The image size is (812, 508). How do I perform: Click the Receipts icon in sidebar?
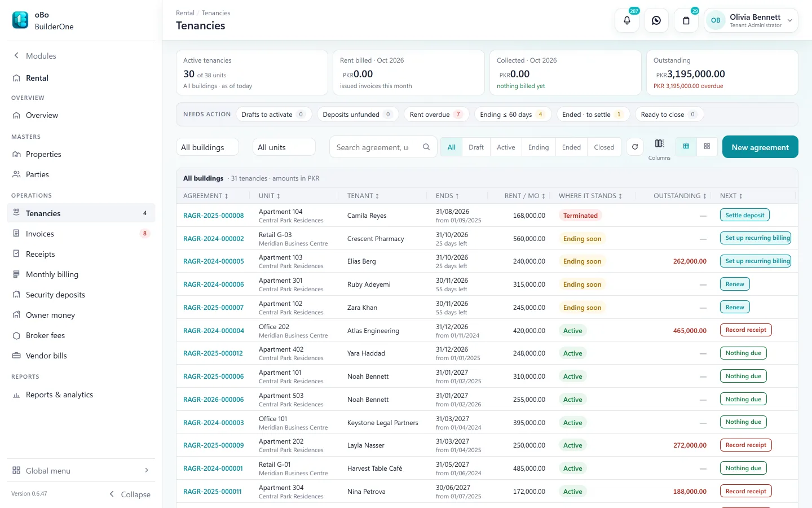(16, 254)
